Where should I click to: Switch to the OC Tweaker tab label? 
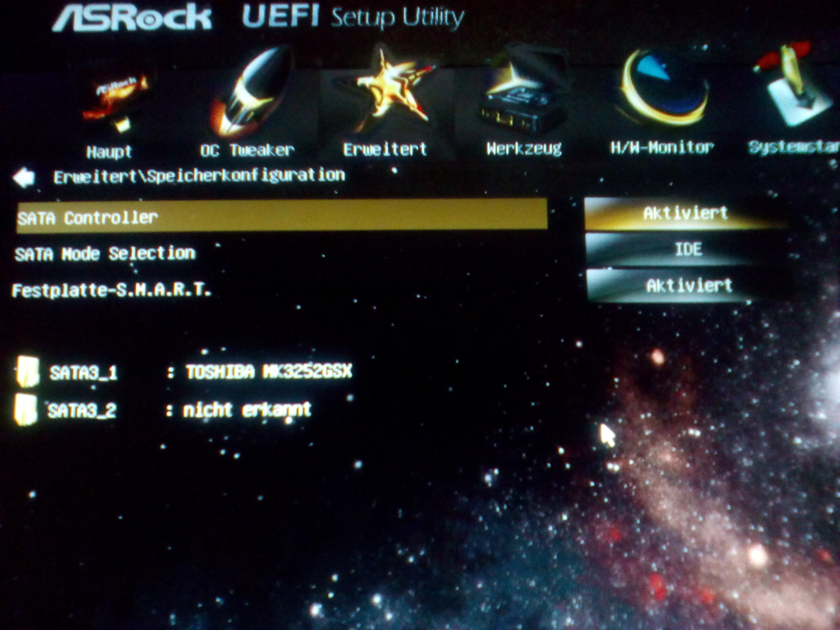pyautogui.click(x=247, y=150)
